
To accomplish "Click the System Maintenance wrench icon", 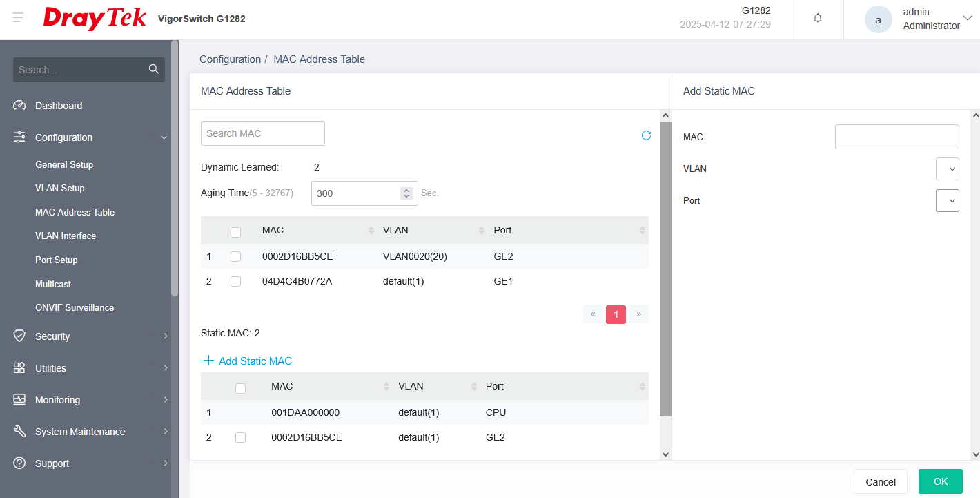I will coord(19,432).
